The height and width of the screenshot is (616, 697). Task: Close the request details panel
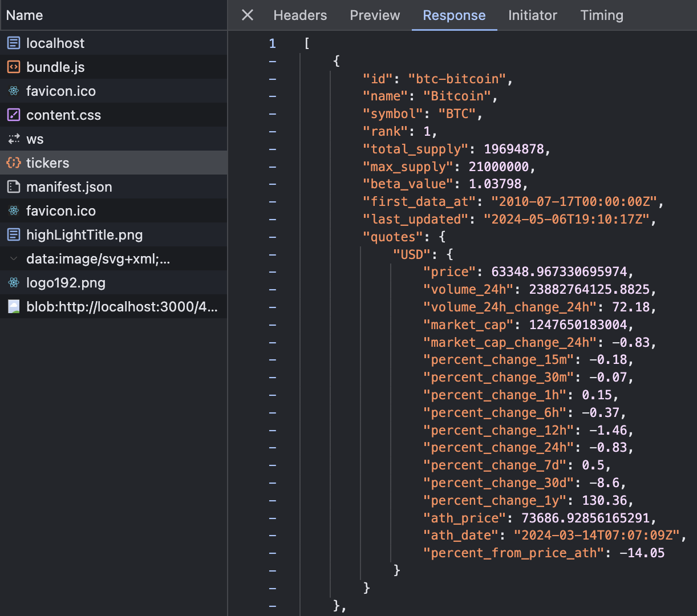click(248, 15)
